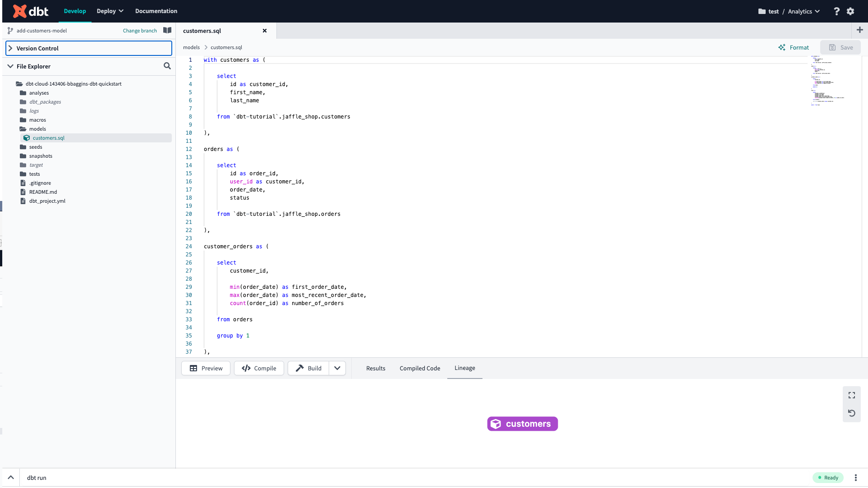Click the dbt logo
This screenshot has height=488, width=868.
point(31,11)
